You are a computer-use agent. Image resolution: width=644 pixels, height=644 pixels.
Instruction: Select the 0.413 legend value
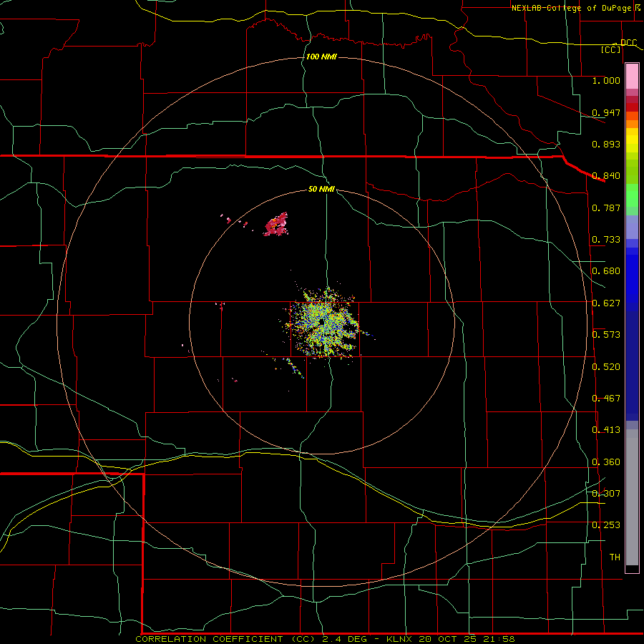coord(606,430)
